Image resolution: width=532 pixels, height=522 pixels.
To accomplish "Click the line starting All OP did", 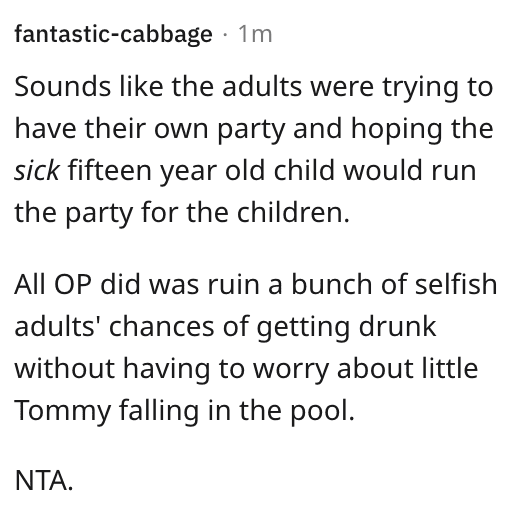I will (256, 284).
